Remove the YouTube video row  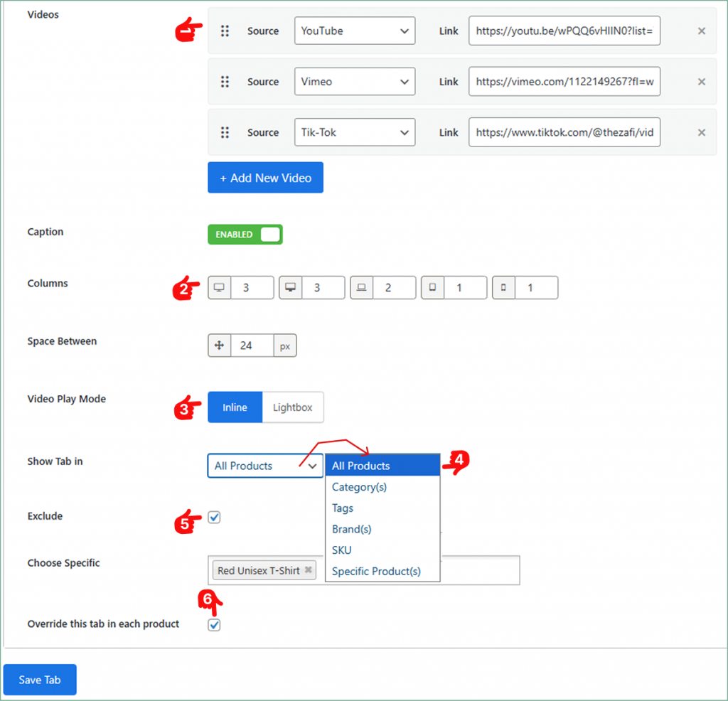(701, 31)
